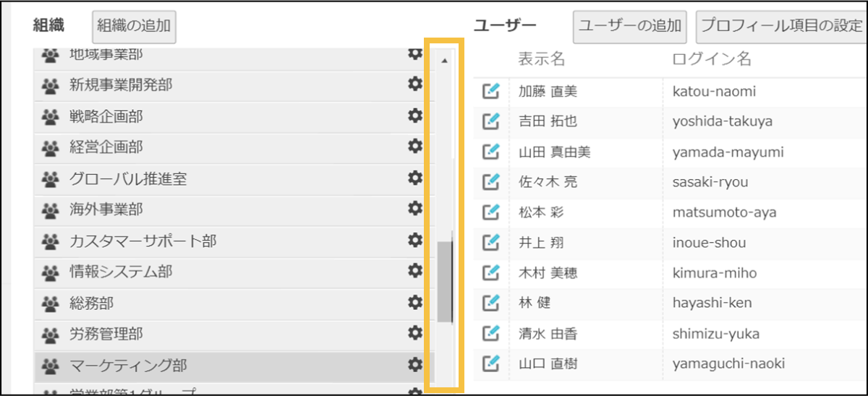The image size is (868, 396).
Task: Click the ログイン名 column header
Action: coord(712,59)
